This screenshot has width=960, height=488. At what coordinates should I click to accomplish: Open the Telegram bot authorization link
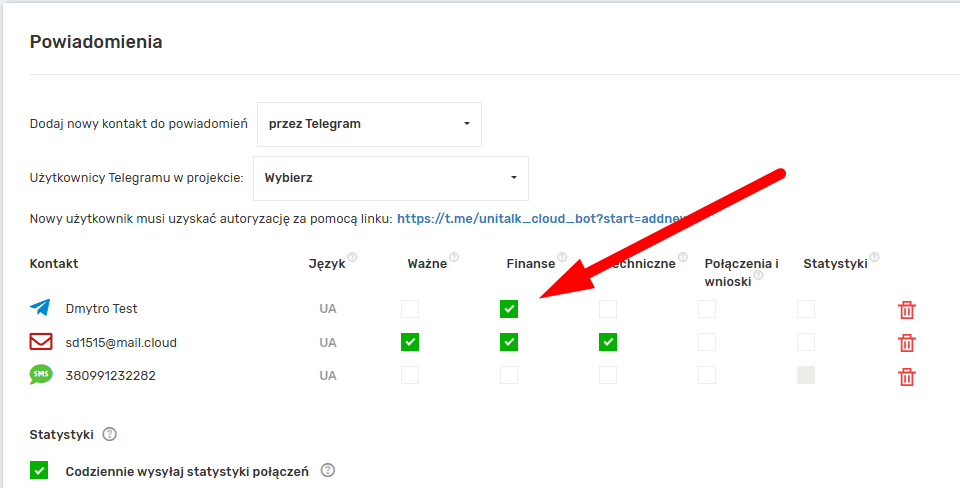[x=540, y=218]
